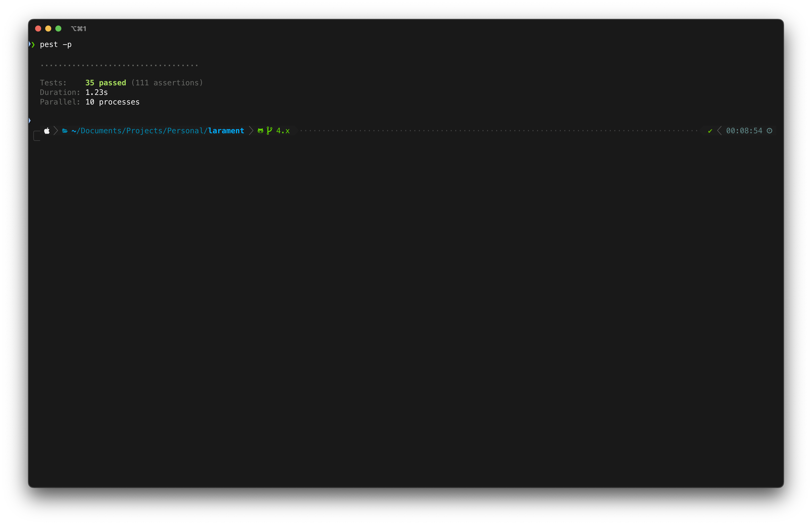Click the green zoom window button
This screenshot has height=525, width=812.
[58, 29]
